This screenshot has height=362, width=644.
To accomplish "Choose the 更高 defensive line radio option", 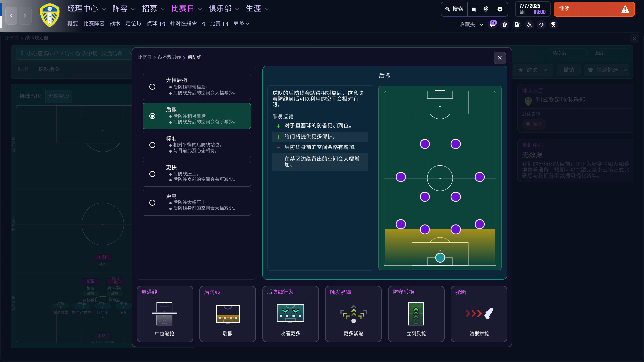I will 152,203.
